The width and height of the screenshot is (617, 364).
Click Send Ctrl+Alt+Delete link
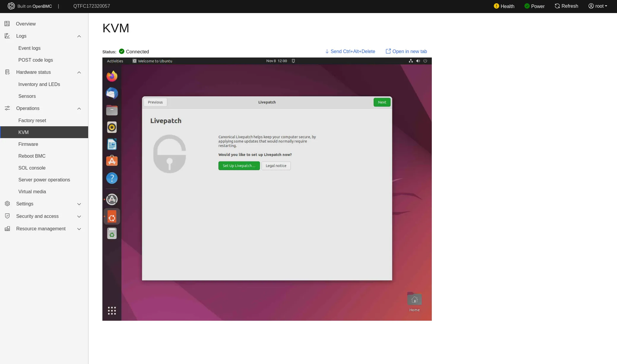350,51
